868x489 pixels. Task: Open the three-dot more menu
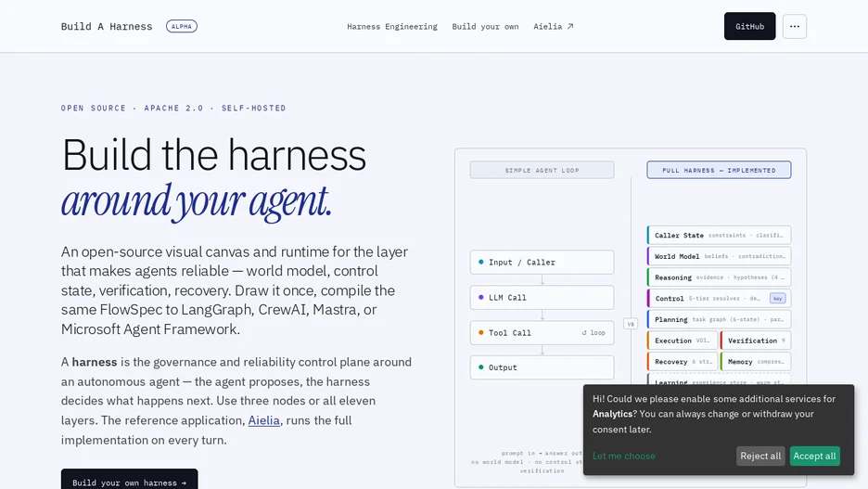tap(795, 26)
